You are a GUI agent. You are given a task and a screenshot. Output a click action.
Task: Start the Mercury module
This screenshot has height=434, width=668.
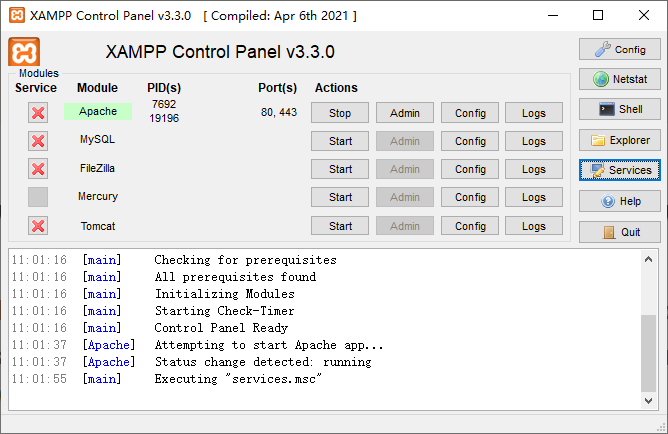[x=340, y=197]
